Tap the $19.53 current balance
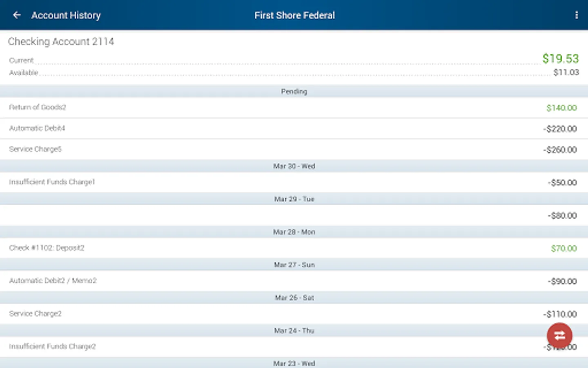Image resolution: width=588 pixels, height=368 pixels. (x=560, y=58)
